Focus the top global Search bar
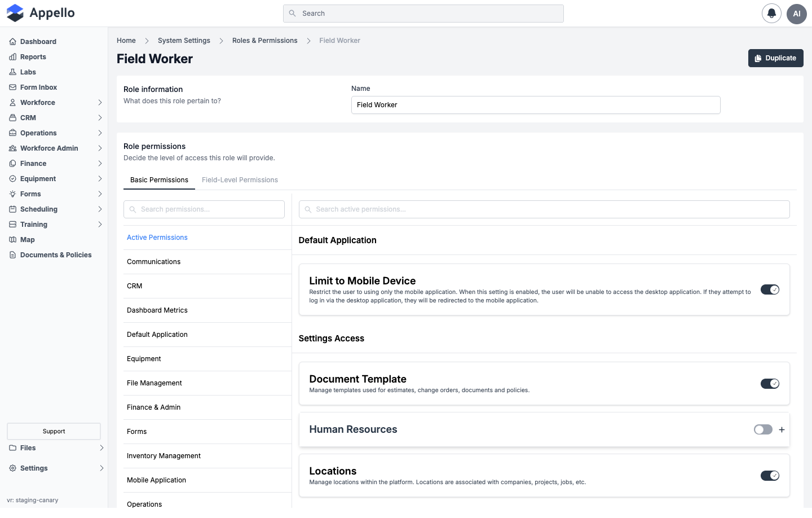 423,14
